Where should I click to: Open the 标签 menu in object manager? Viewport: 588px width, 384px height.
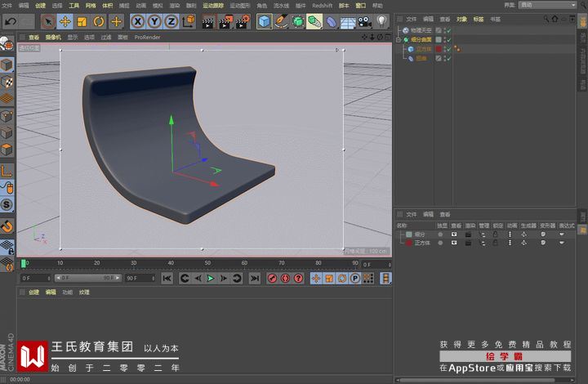[479, 18]
